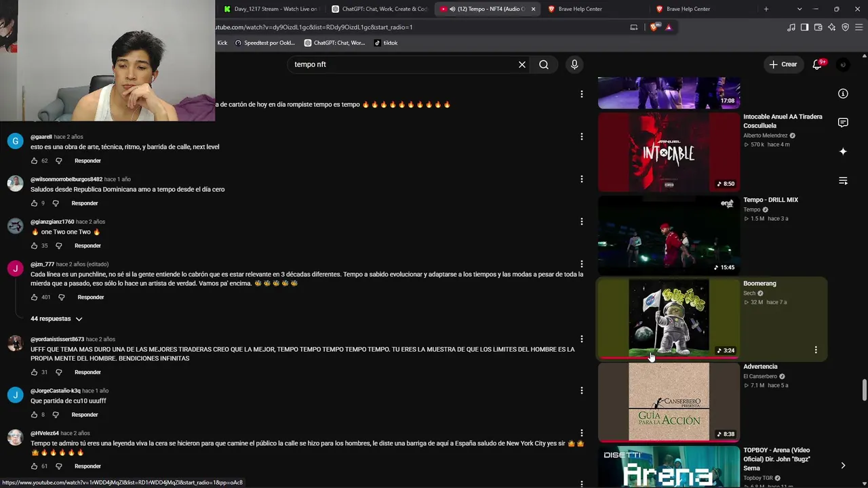Clear the YouTube search box text
The height and width of the screenshot is (488, 868).
pyautogui.click(x=522, y=64)
